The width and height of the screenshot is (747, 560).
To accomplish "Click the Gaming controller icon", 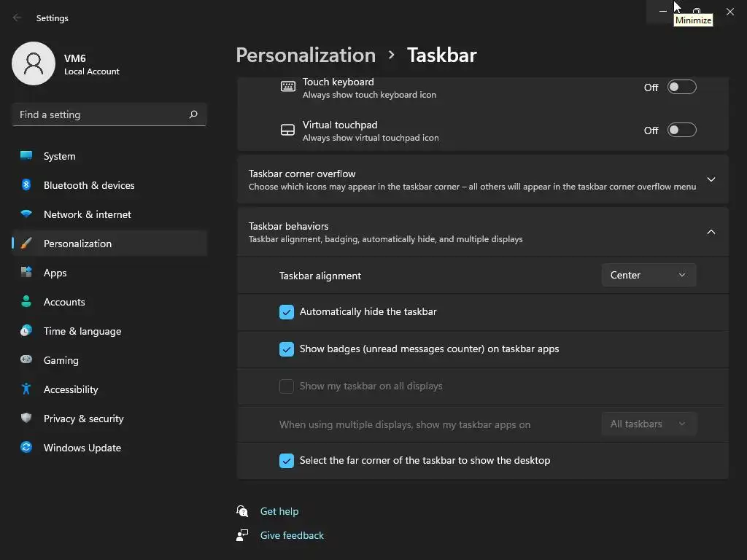I will [x=26, y=360].
